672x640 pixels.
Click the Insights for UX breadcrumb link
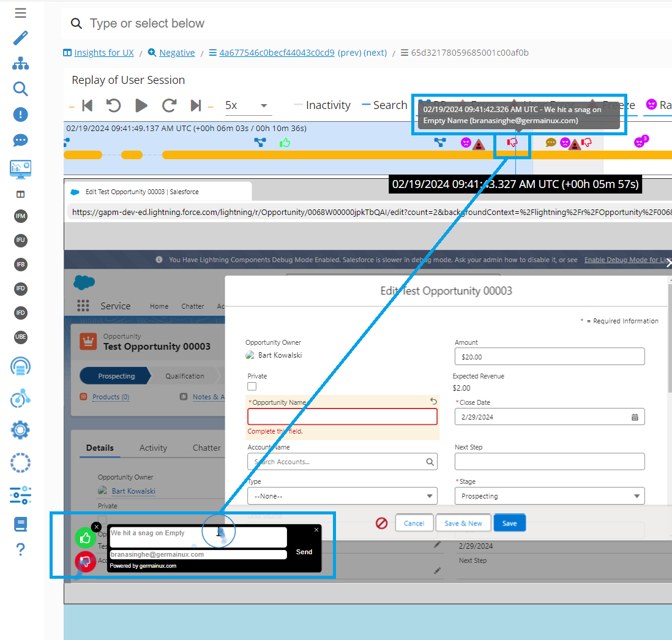[103, 53]
